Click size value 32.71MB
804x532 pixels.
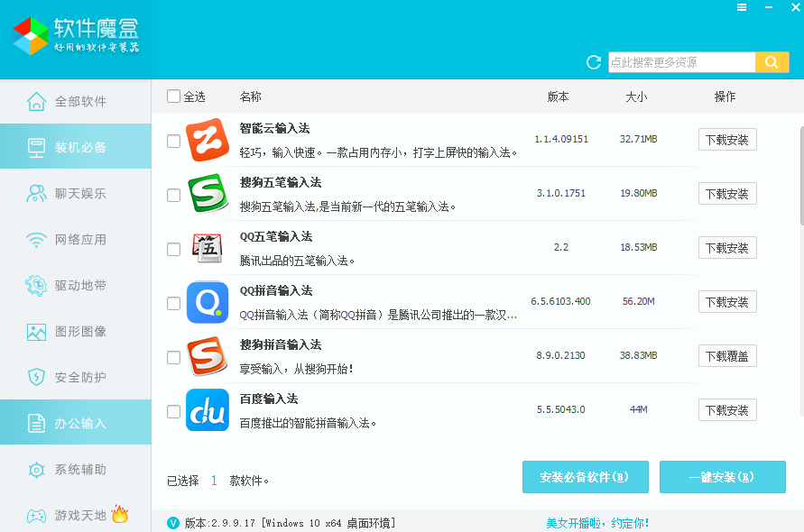click(638, 139)
